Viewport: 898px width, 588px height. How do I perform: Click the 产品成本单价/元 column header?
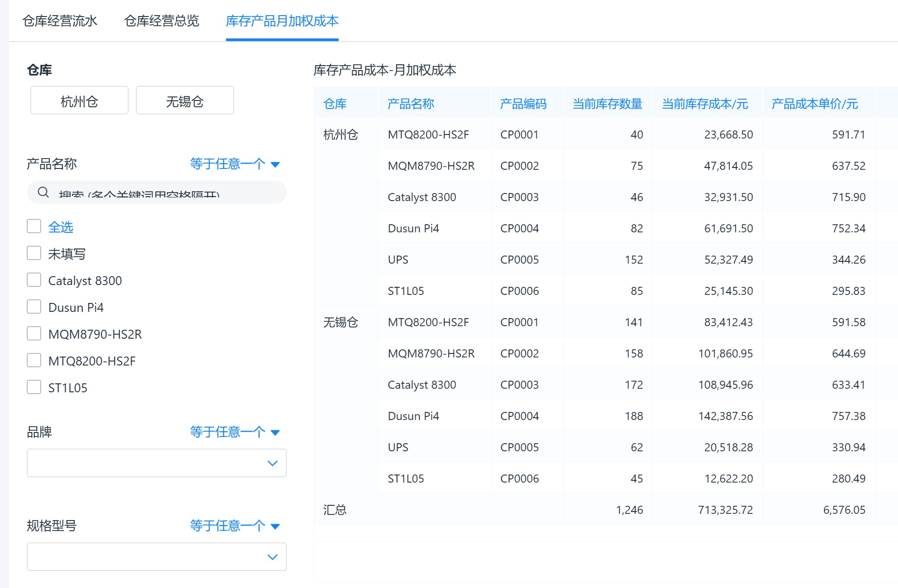coord(814,104)
